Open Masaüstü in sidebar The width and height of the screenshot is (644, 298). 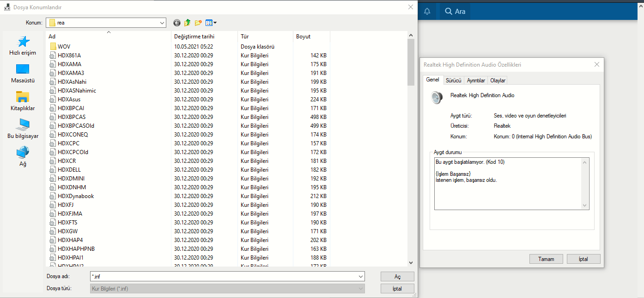pos(23,74)
